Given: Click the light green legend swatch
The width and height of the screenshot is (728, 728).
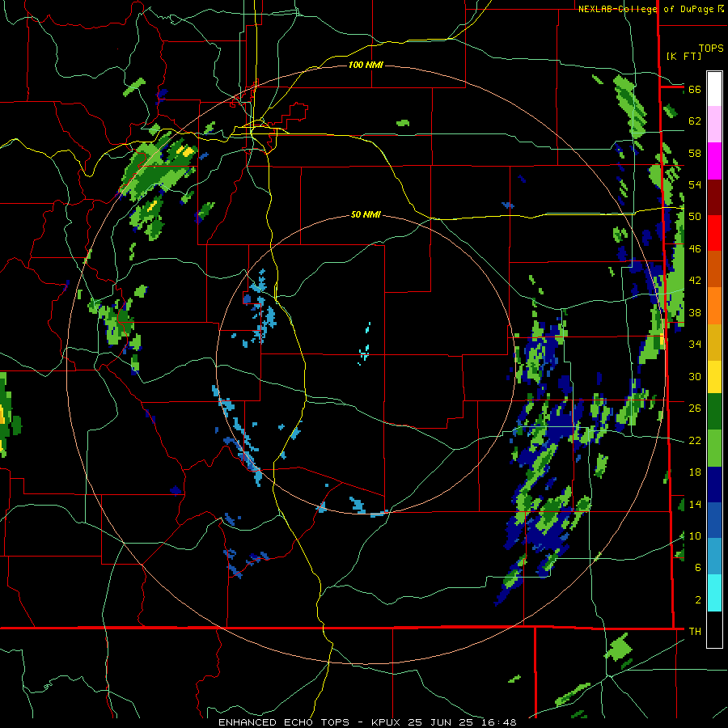Looking at the screenshot, I should [714, 448].
